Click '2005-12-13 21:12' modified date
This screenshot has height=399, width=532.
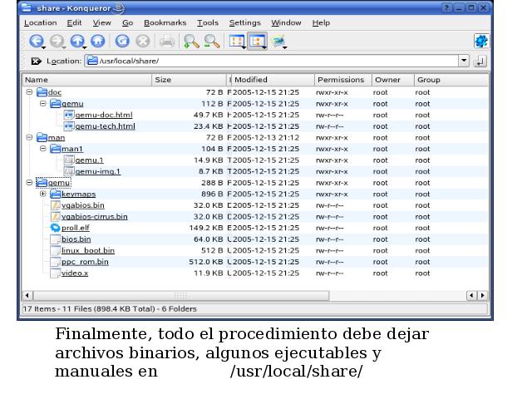click(266, 137)
